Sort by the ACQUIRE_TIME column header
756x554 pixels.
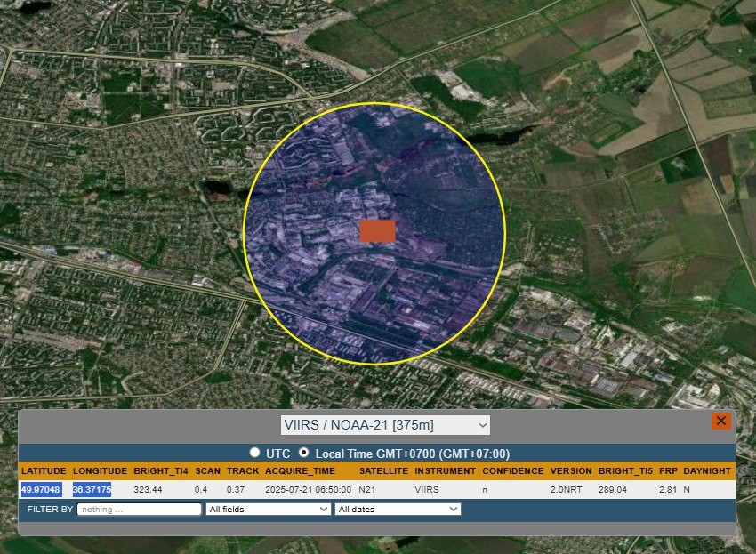(x=300, y=471)
